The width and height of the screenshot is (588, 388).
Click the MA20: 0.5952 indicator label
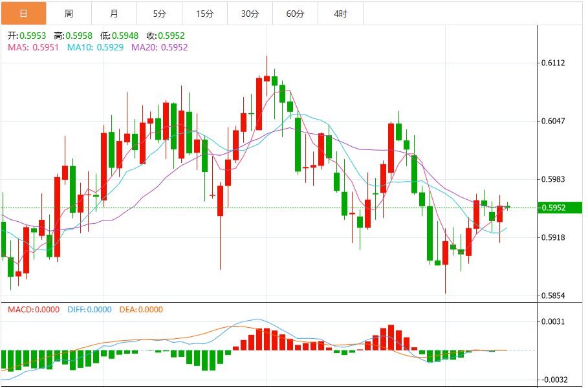coord(159,47)
